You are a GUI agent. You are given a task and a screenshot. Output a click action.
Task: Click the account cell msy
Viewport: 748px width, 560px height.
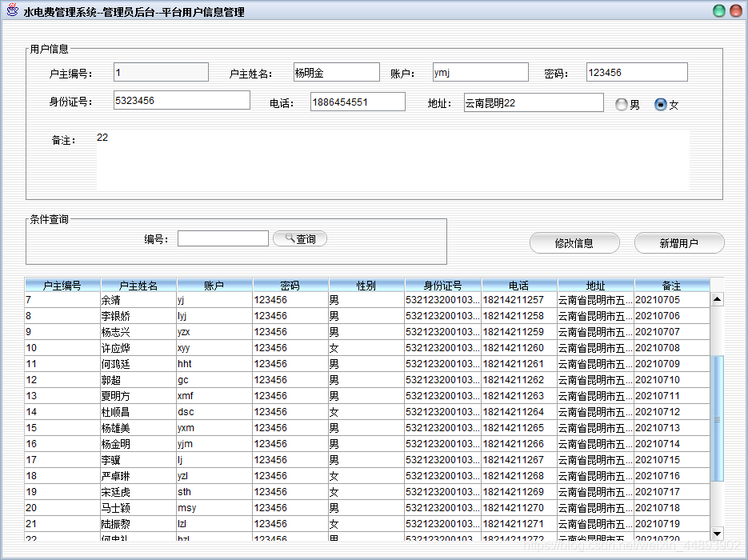tap(214, 507)
